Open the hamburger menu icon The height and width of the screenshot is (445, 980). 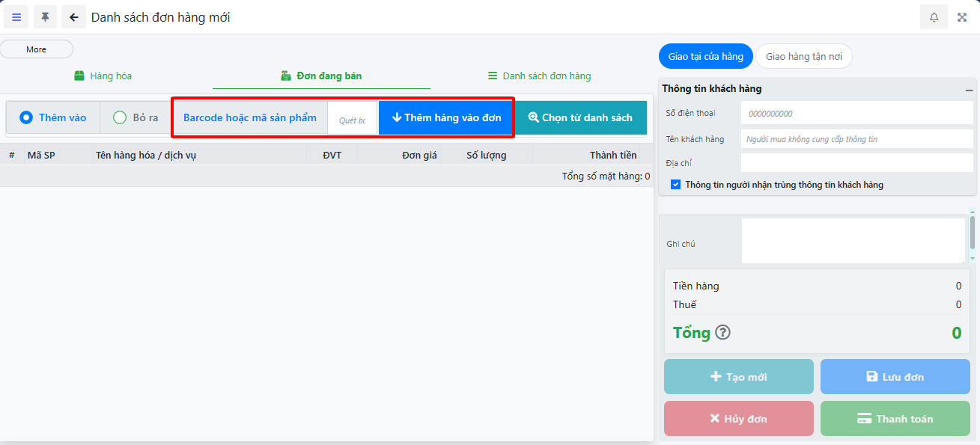pyautogui.click(x=16, y=17)
